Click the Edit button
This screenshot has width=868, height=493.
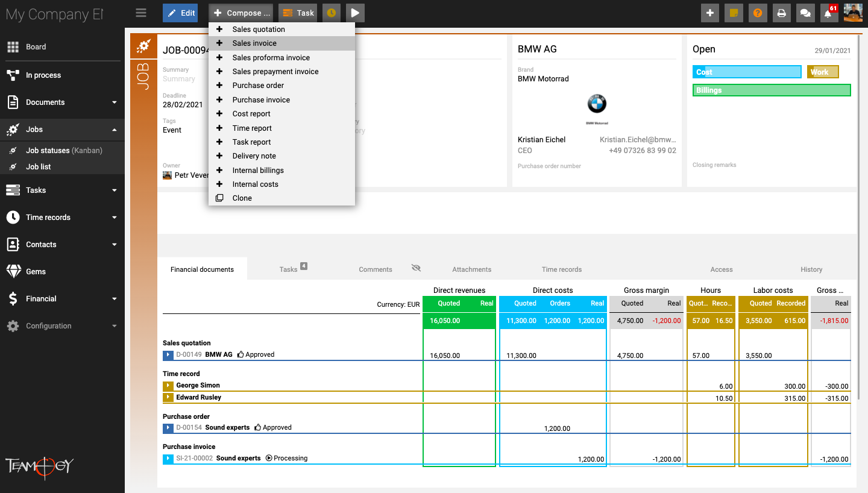[x=180, y=13]
